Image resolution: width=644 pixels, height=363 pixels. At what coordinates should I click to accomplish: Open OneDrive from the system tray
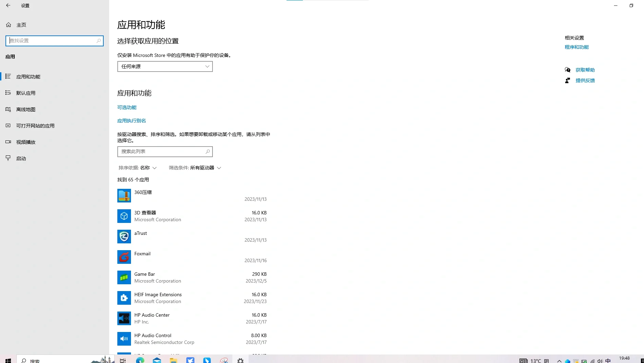pyautogui.click(x=567, y=361)
